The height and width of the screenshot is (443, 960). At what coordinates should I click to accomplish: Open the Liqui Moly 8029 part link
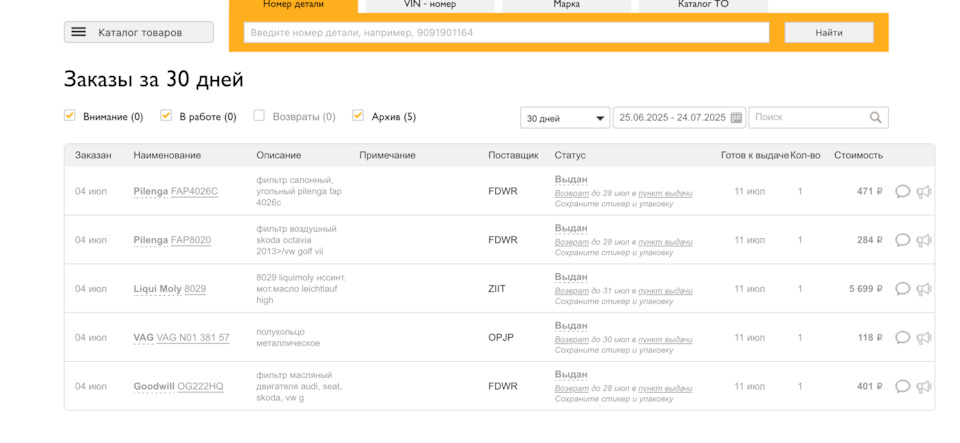click(194, 289)
